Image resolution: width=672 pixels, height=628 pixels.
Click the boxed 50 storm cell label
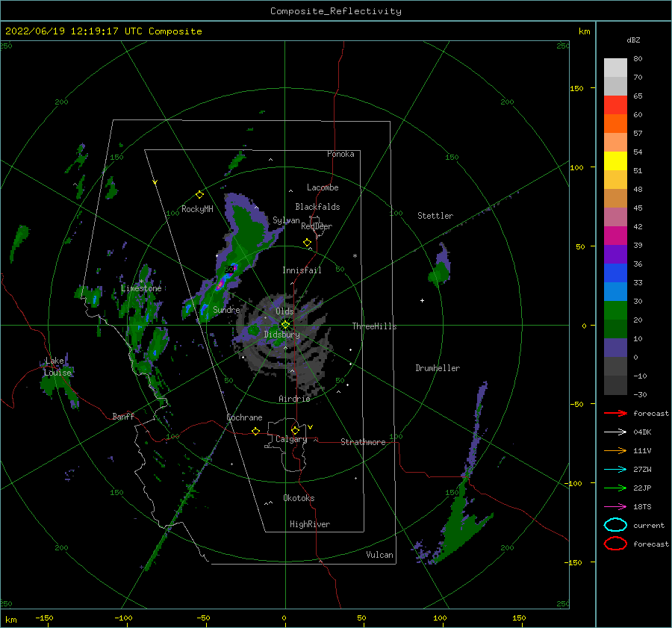tap(229, 270)
